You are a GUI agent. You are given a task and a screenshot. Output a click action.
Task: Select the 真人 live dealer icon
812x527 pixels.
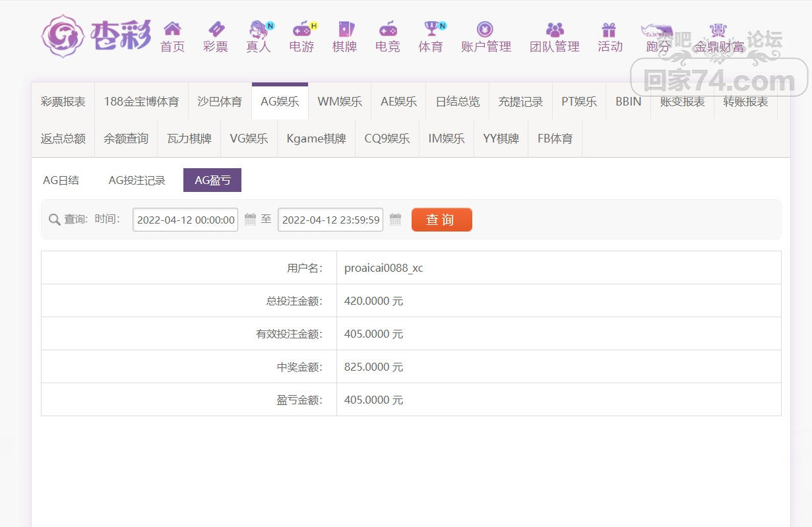coord(258,29)
